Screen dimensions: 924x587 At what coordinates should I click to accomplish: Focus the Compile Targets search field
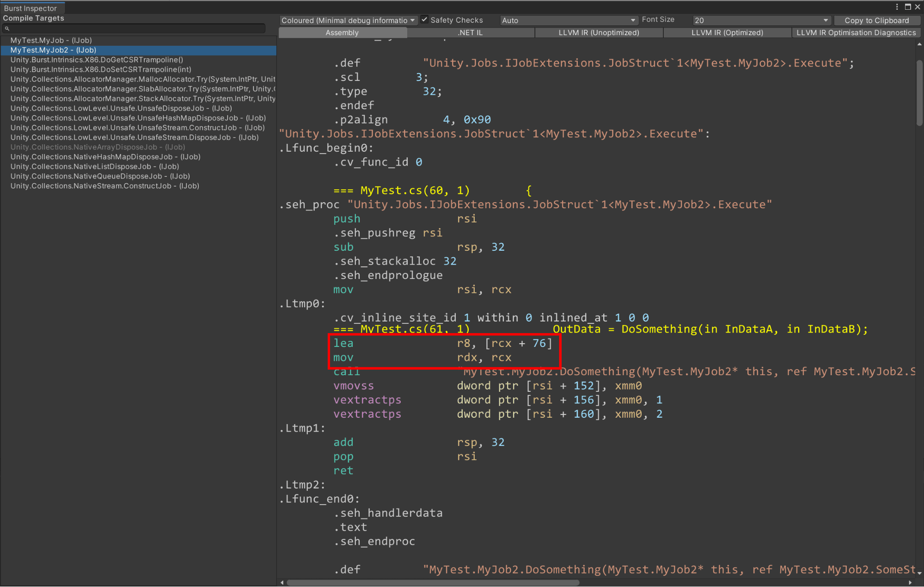click(x=134, y=29)
